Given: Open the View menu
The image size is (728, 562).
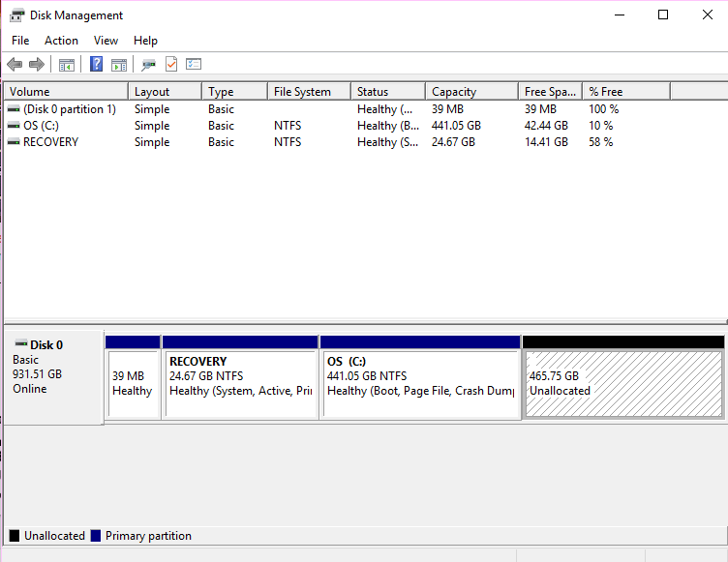Looking at the screenshot, I should click(x=106, y=41).
